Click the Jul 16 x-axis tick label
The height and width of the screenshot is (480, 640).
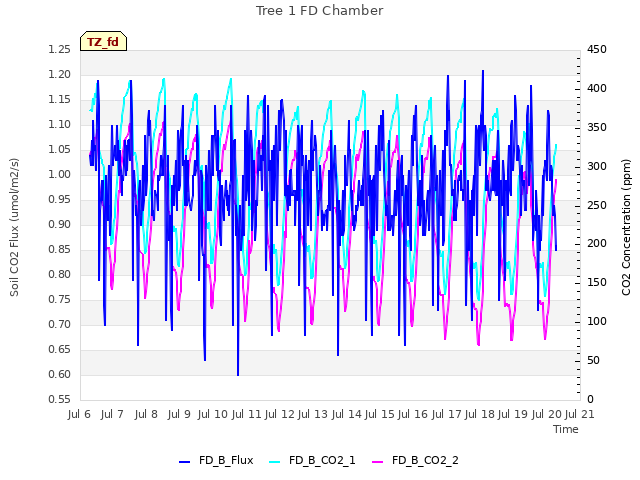tap(413, 414)
